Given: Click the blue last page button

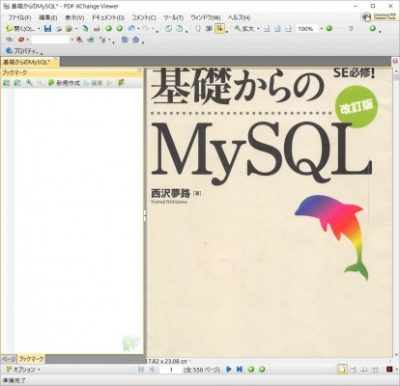Looking at the screenshot, I should click(x=240, y=369).
